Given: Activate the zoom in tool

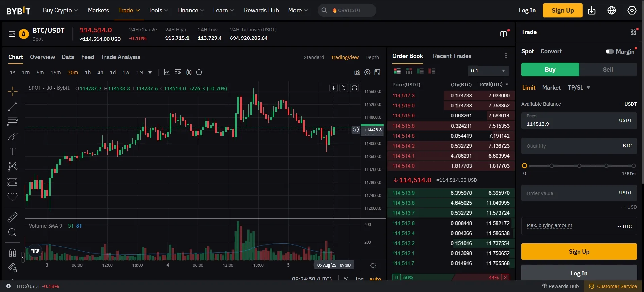Looking at the screenshot, I should click(x=13, y=232).
